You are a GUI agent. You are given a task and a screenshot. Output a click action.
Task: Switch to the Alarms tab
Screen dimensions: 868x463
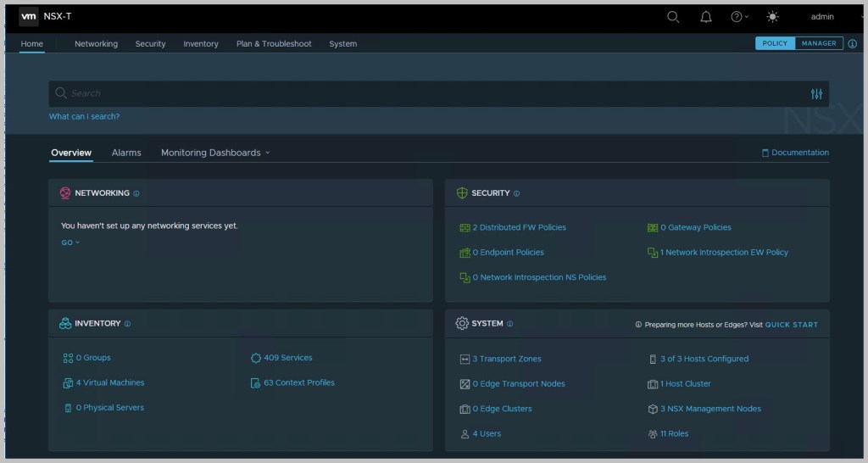point(126,153)
